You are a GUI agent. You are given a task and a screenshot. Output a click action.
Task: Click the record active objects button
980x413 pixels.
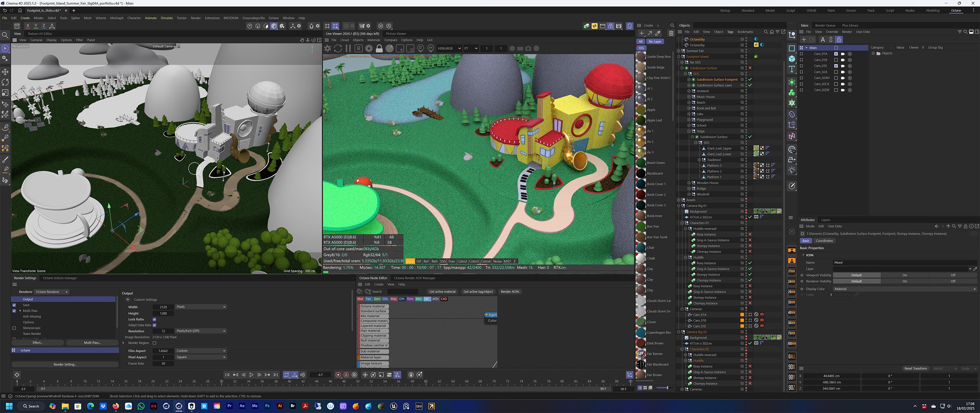pos(338,375)
